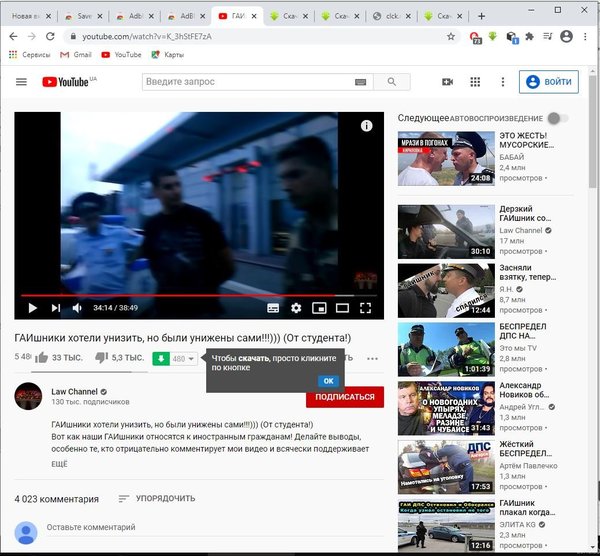Open Chrome extensions puzzle icon
Viewport: 600px width, 556px height.
pyautogui.click(x=530, y=36)
